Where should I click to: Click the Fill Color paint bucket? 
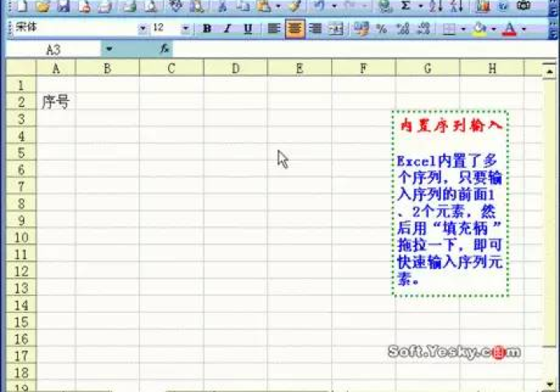pyautogui.click(x=480, y=29)
